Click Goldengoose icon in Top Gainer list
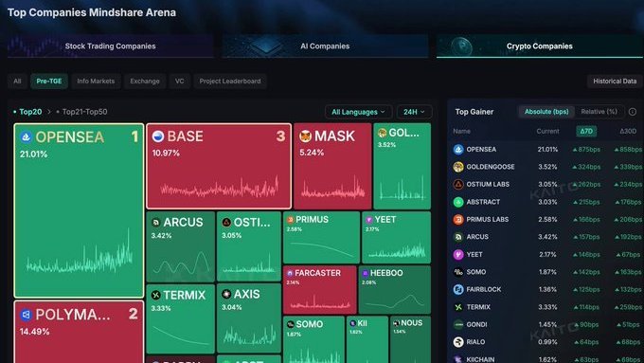Image resolution: width=644 pixels, height=363 pixels. [x=458, y=167]
